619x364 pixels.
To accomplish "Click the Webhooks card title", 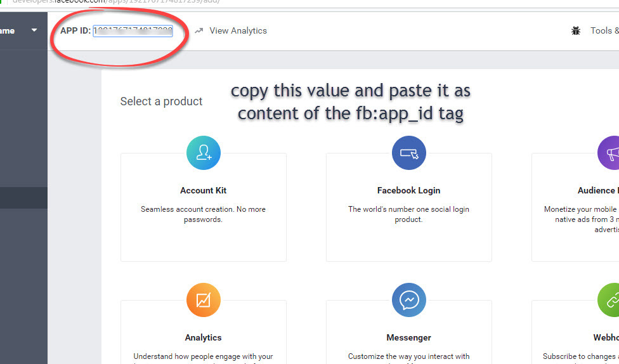I will point(606,337).
